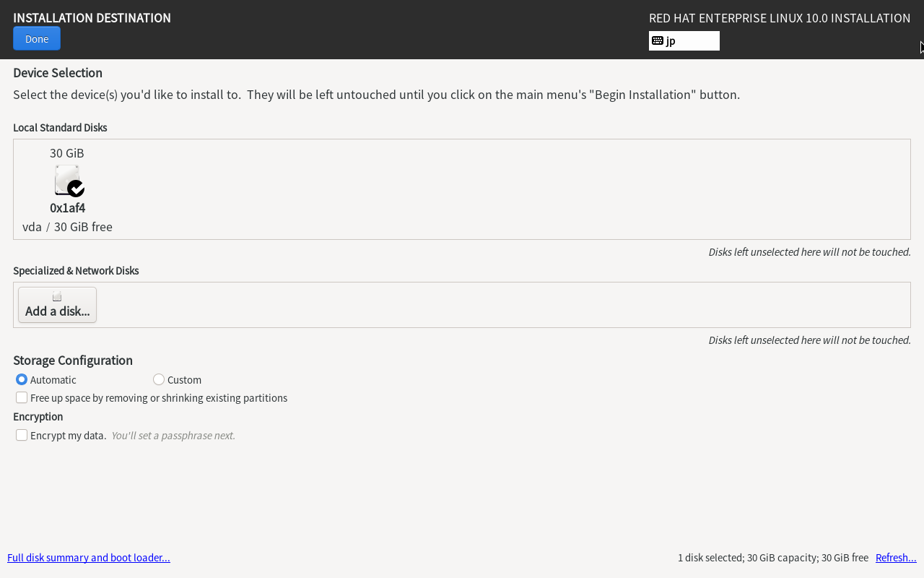Click the Encryption heading

coord(38,417)
